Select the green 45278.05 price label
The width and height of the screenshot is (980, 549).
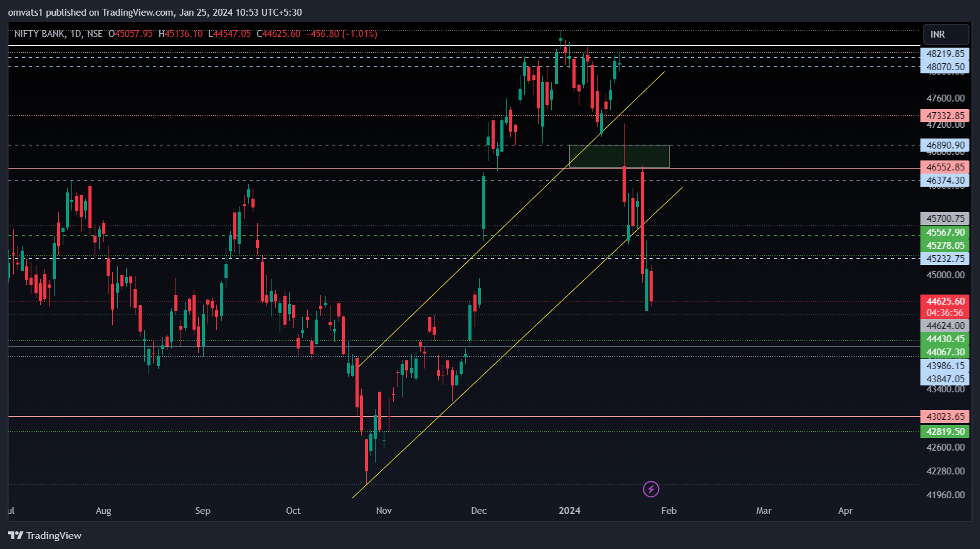pos(945,246)
